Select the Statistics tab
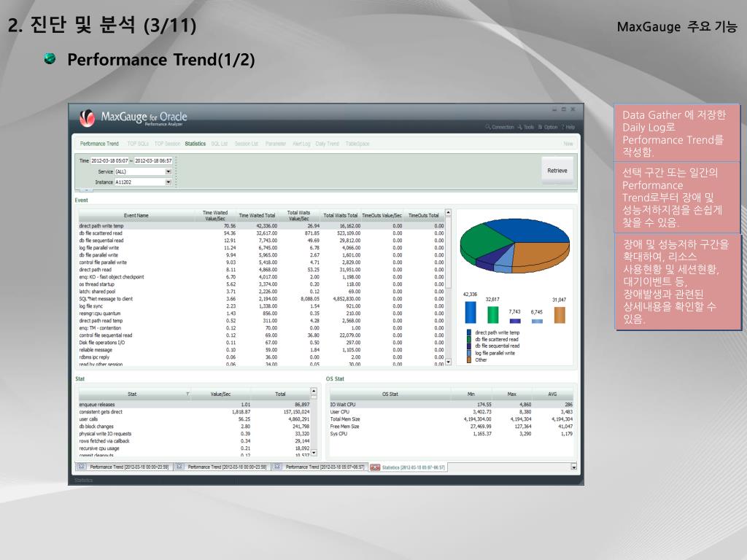 point(196,144)
